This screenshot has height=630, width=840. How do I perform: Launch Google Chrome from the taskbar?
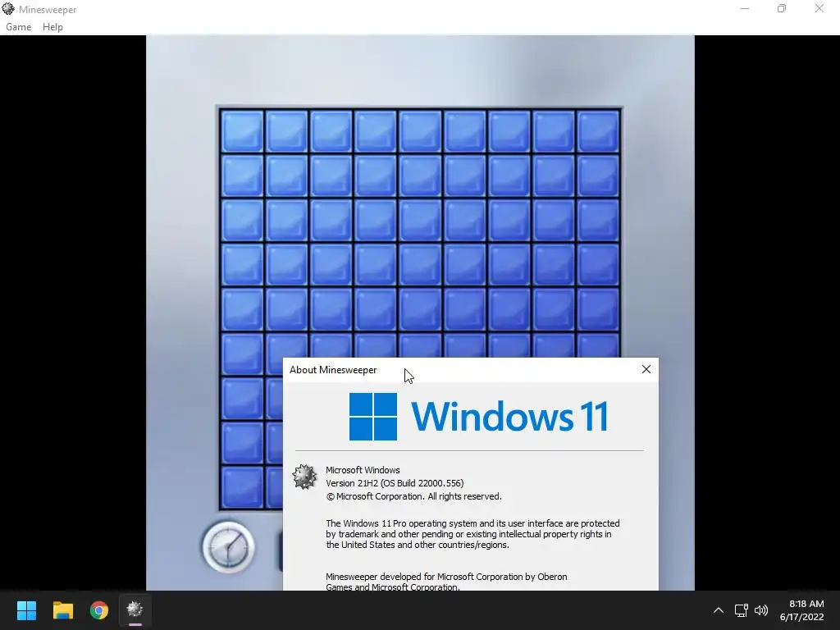tap(99, 610)
